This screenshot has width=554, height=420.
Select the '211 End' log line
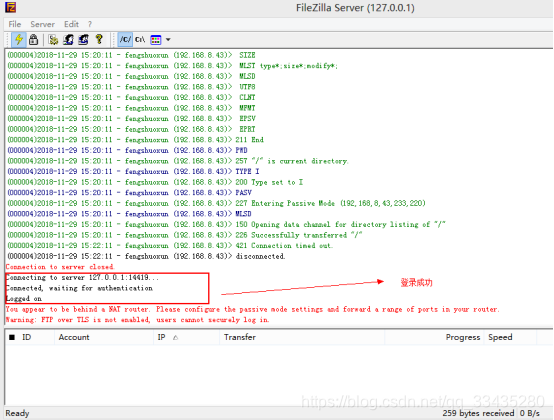pos(136,140)
